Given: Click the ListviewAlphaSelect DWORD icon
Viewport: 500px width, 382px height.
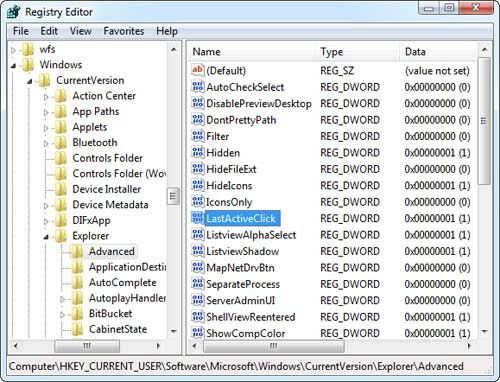Looking at the screenshot, I should pos(197,234).
